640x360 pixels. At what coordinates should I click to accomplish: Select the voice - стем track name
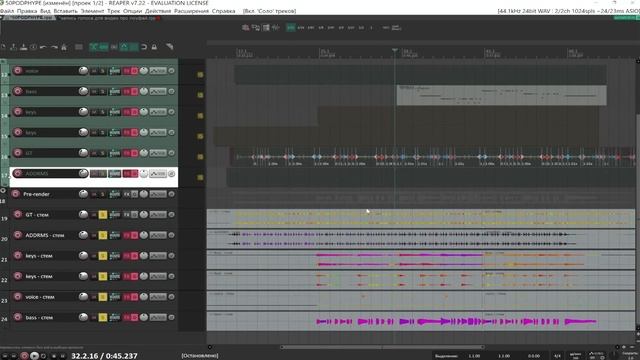pyautogui.click(x=39, y=297)
